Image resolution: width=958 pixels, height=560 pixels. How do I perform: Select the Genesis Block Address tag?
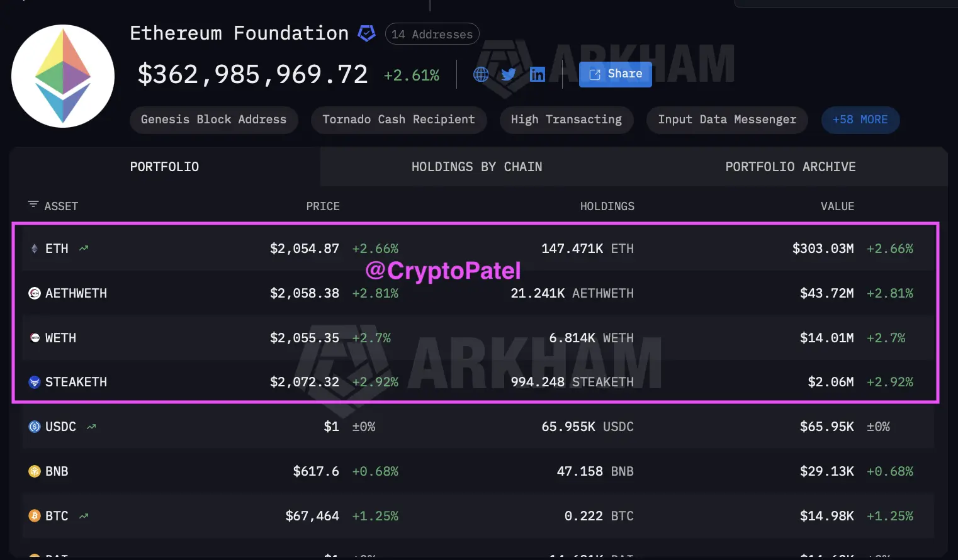pos(213,120)
